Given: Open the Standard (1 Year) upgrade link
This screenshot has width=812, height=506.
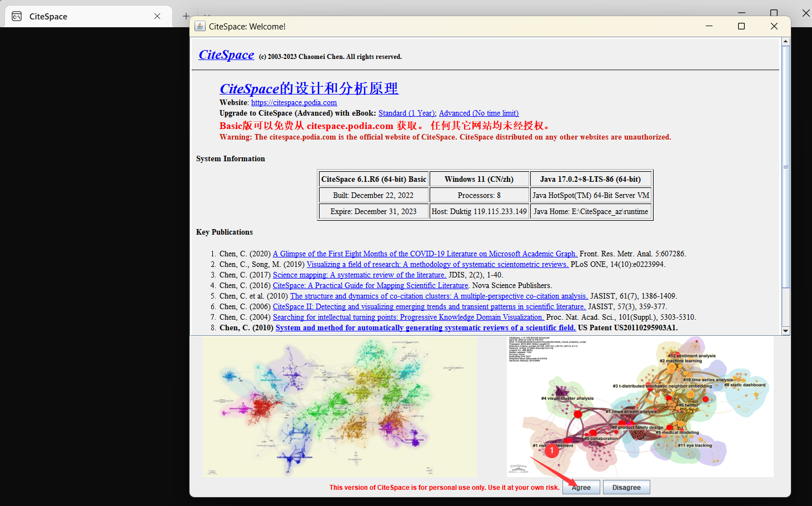Looking at the screenshot, I should point(407,113).
